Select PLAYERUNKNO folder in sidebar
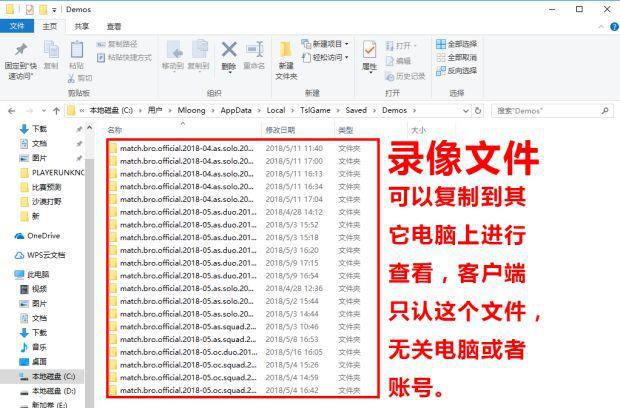Image resolution: width=620 pixels, height=408 pixels. (51, 172)
